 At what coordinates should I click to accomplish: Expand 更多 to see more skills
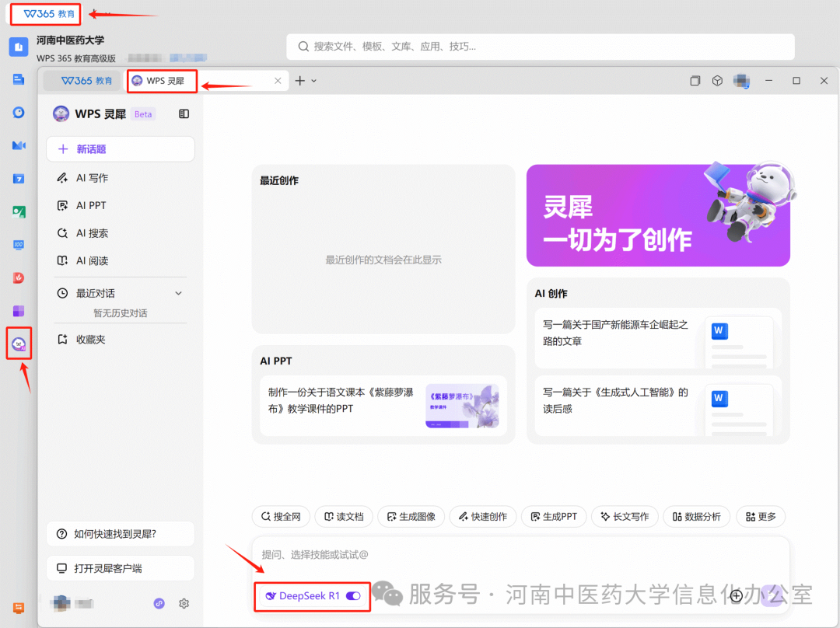pos(760,516)
